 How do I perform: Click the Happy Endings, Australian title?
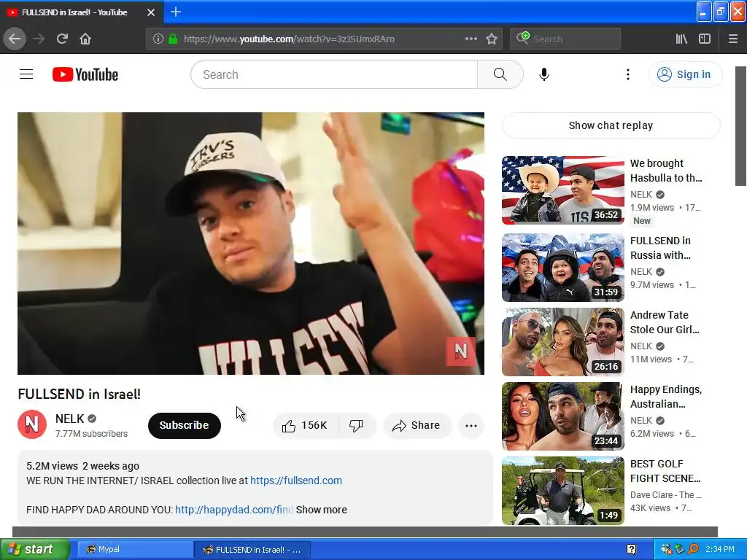point(665,396)
